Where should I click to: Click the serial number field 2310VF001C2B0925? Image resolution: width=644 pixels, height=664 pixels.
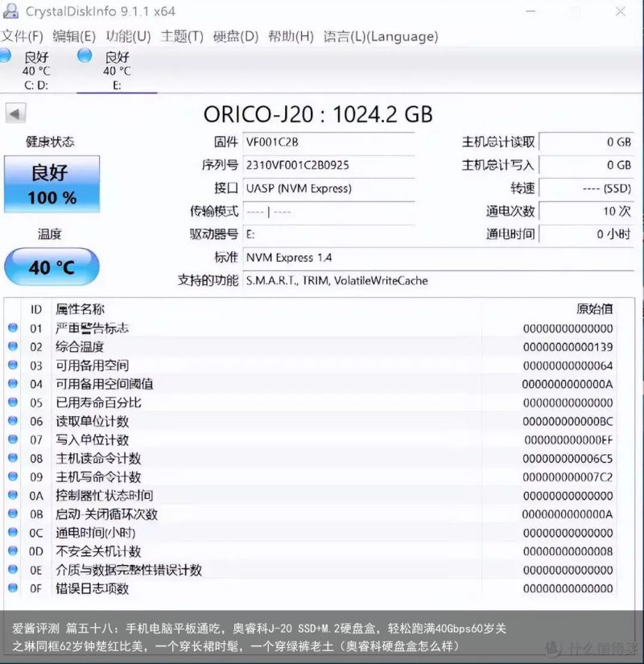pos(328,165)
